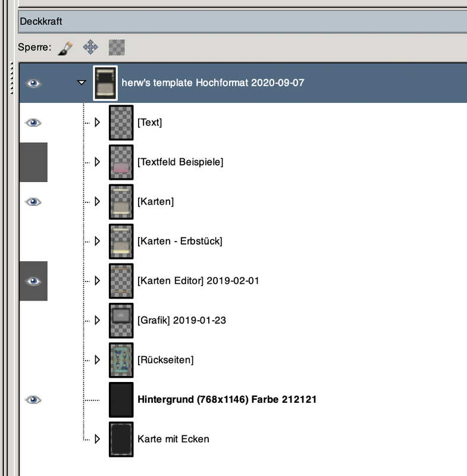Click the [Text] layer thumbnail
Image resolution: width=467 pixels, height=476 pixels.
(121, 123)
